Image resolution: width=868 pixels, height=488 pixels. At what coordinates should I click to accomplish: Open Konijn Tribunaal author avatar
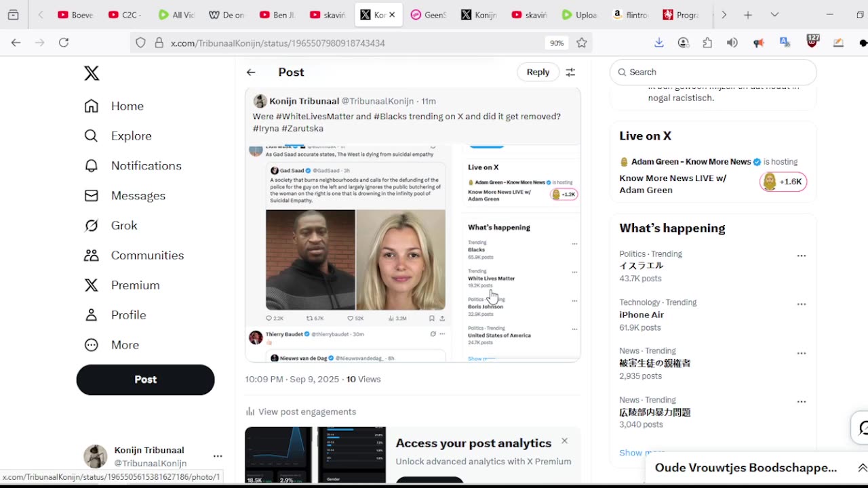click(x=260, y=101)
